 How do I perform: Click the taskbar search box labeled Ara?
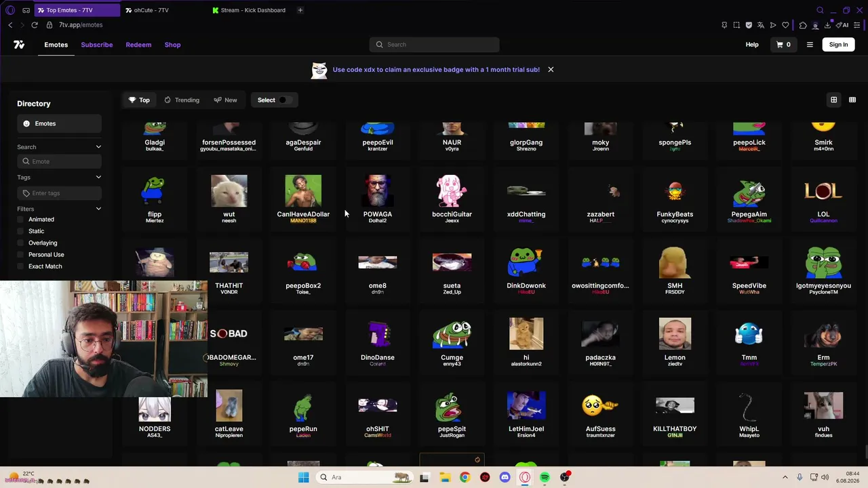364,477
